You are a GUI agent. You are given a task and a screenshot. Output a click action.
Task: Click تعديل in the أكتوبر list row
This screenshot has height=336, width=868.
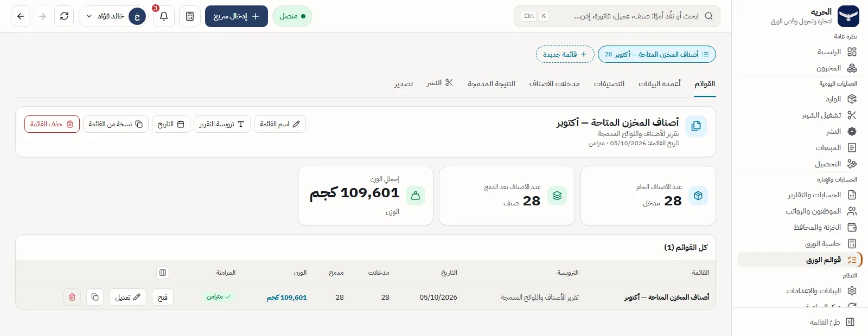click(128, 297)
